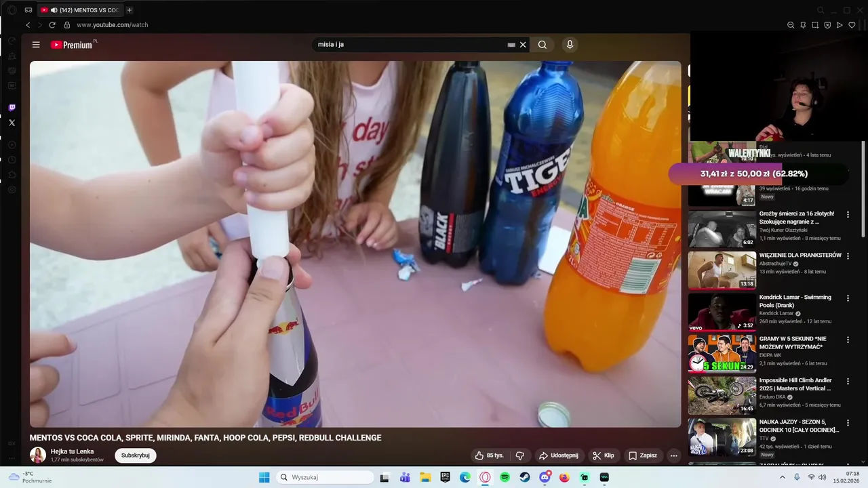Click Udostępnij share button
Image resolution: width=868 pixels, height=488 pixels.
(x=559, y=455)
